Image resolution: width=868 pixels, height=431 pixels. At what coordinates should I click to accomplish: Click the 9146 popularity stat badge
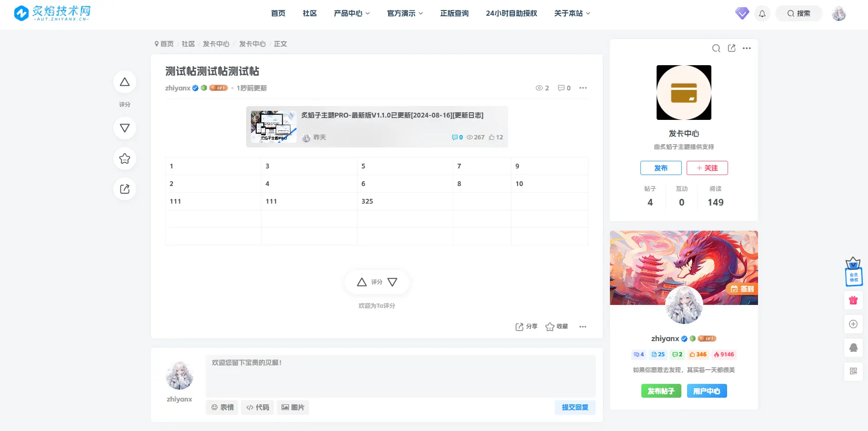click(724, 354)
